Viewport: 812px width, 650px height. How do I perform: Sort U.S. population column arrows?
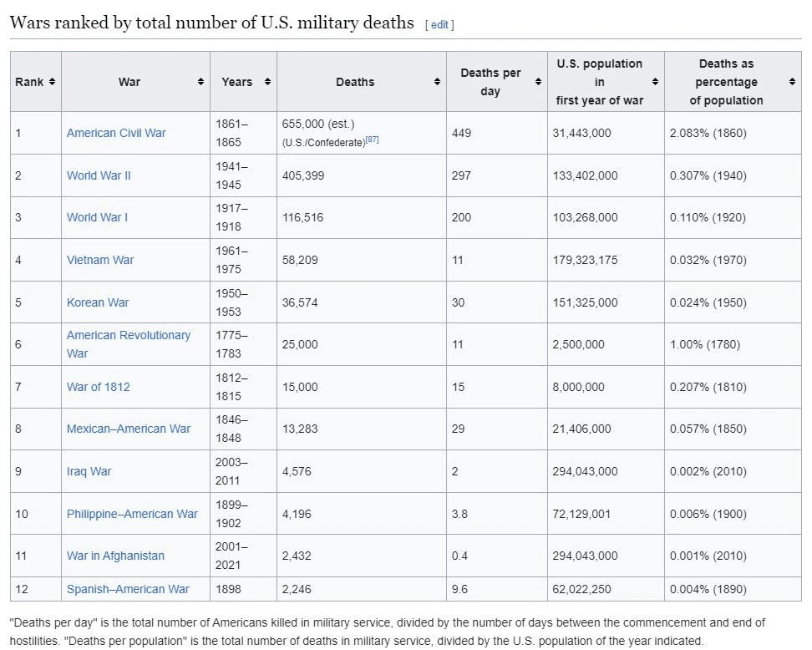(x=655, y=82)
